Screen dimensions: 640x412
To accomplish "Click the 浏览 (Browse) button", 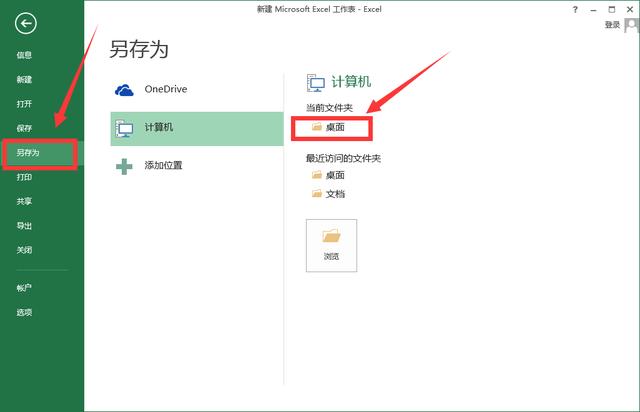I will coord(331,245).
